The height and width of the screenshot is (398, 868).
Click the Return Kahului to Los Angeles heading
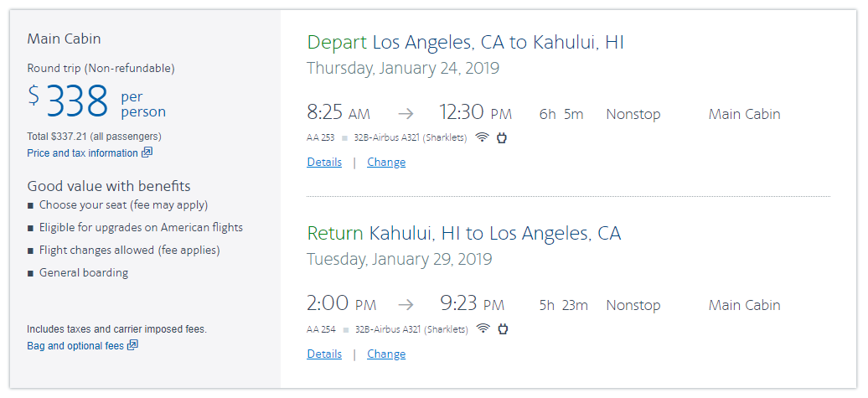(463, 233)
